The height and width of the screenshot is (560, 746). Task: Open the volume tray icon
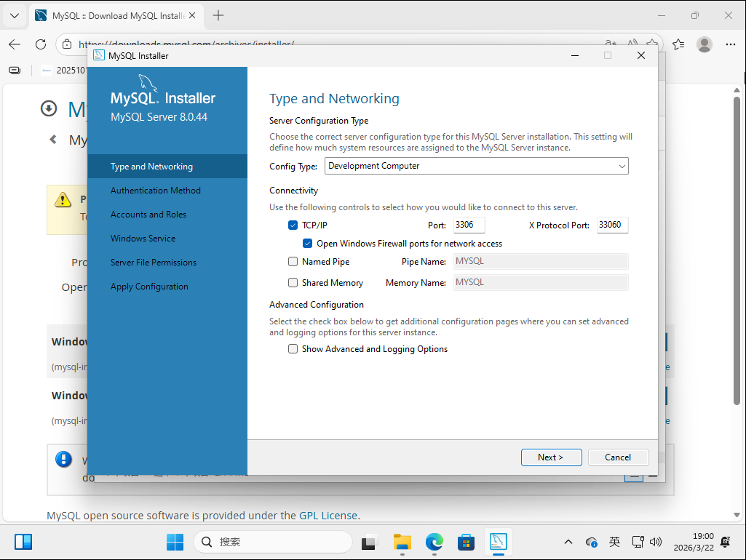pyautogui.click(x=656, y=542)
